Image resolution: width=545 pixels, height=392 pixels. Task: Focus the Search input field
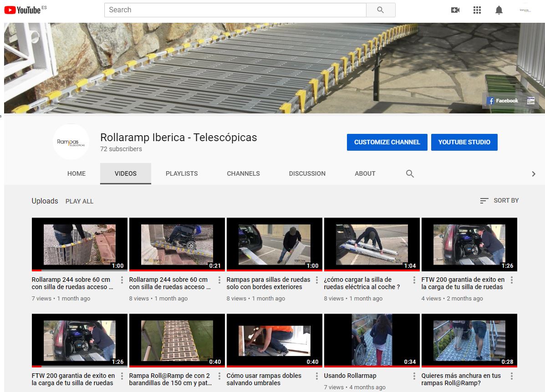coord(235,10)
